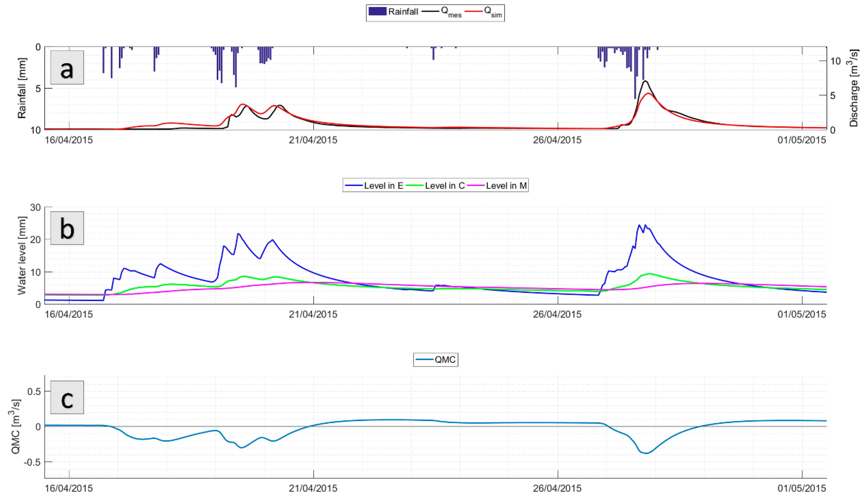
Task: Click the 'Water level [mm]' axis label
Action: (22, 256)
